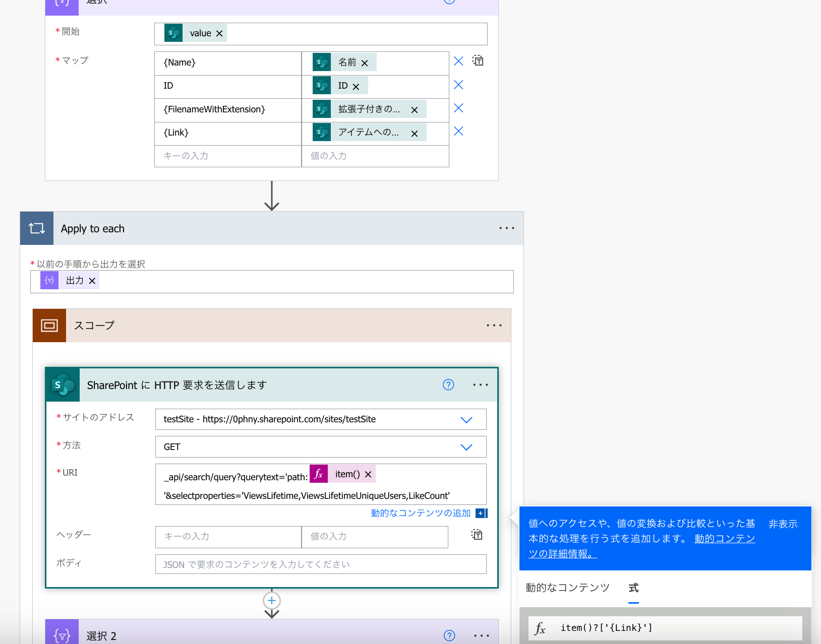
Task: Click the Apply to each loop icon
Action: click(x=36, y=228)
